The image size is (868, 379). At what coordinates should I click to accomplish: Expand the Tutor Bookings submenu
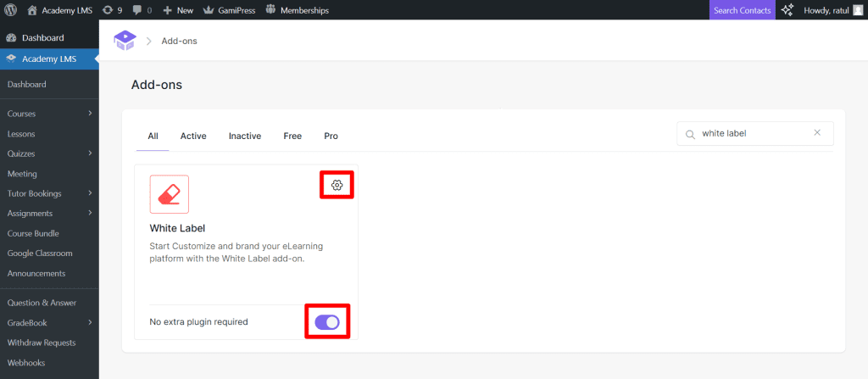tap(89, 193)
